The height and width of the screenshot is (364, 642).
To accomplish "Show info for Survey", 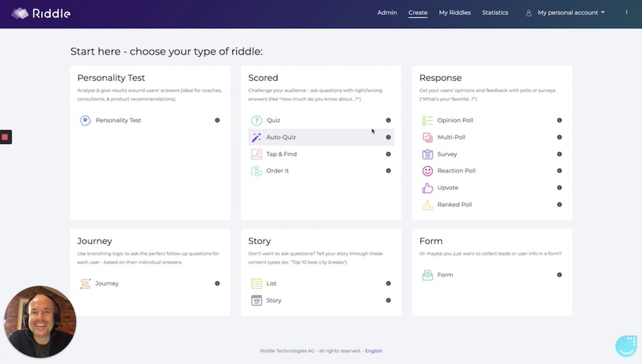I will 559,154.
